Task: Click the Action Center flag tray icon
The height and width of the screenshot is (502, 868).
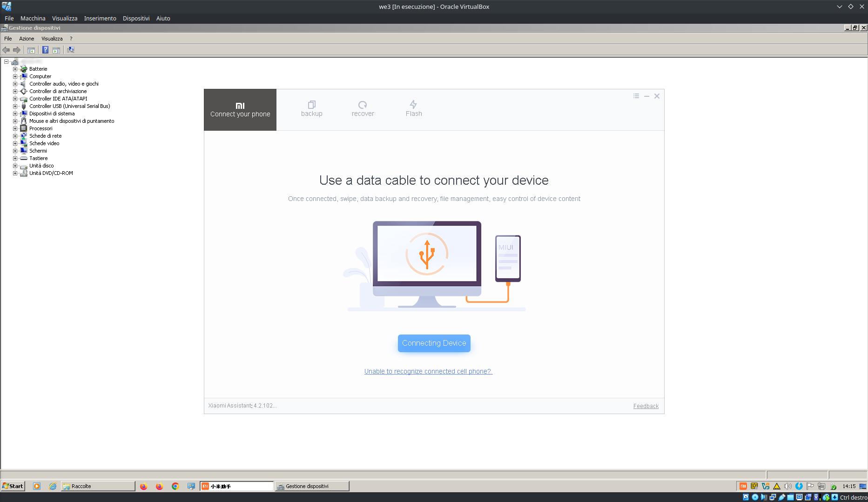Action: pos(810,486)
